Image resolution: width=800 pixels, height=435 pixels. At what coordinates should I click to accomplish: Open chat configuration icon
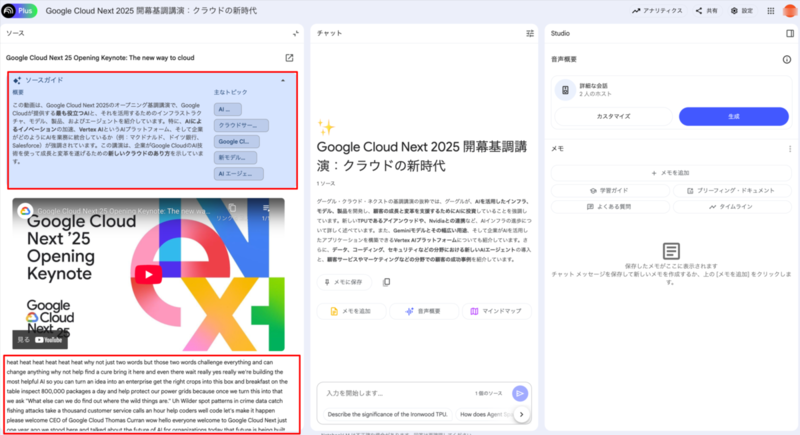tap(530, 33)
